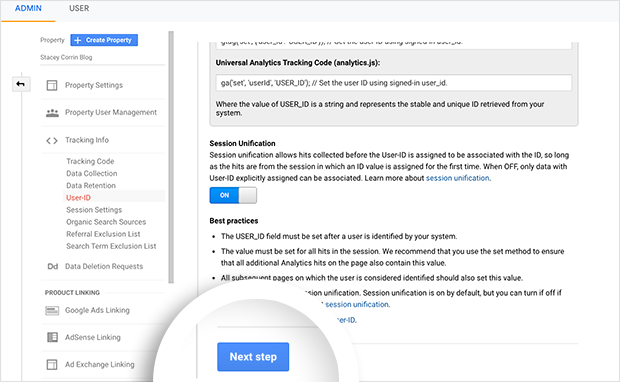Click the Create Property button
Viewport: 620px width, 382px height.
(104, 40)
